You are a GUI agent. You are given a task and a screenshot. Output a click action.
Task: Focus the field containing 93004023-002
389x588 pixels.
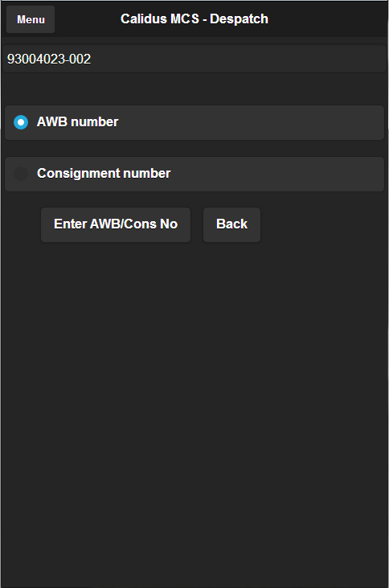pyautogui.click(x=194, y=59)
